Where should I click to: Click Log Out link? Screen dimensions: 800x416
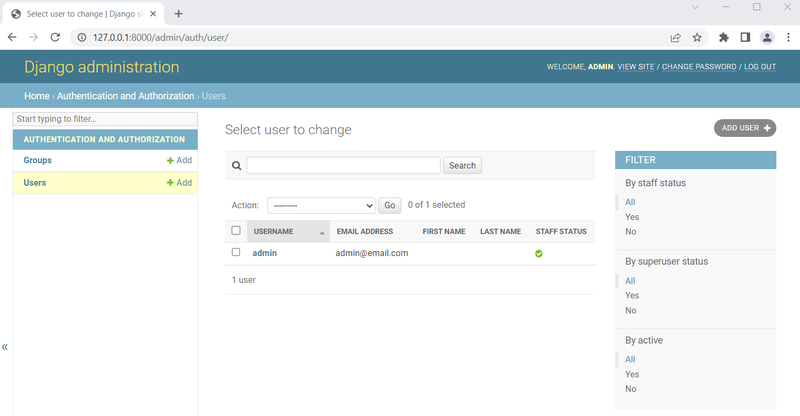point(760,67)
